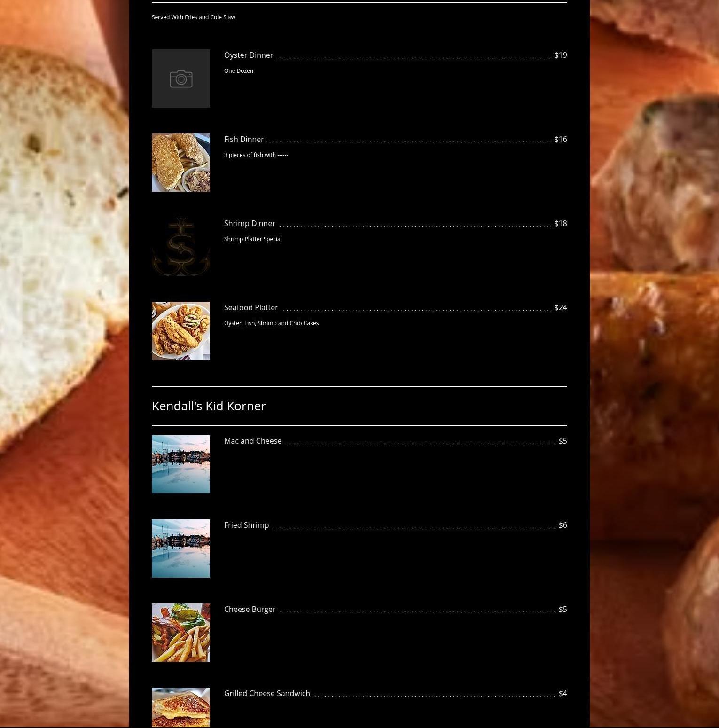
Task: Open the Seafood Platter photo
Action: (181, 331)
